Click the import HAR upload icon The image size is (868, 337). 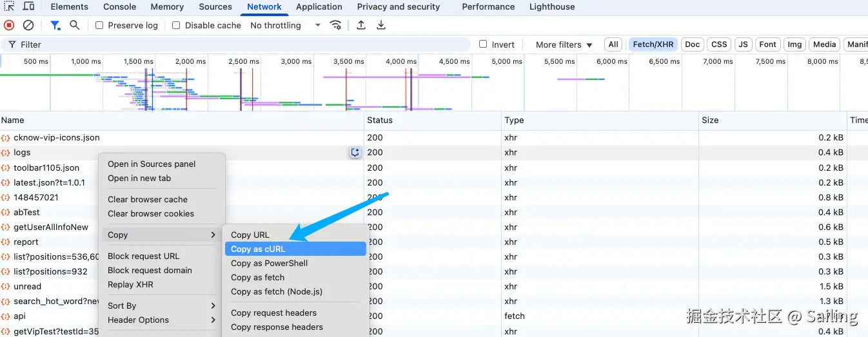click(361, 25)
